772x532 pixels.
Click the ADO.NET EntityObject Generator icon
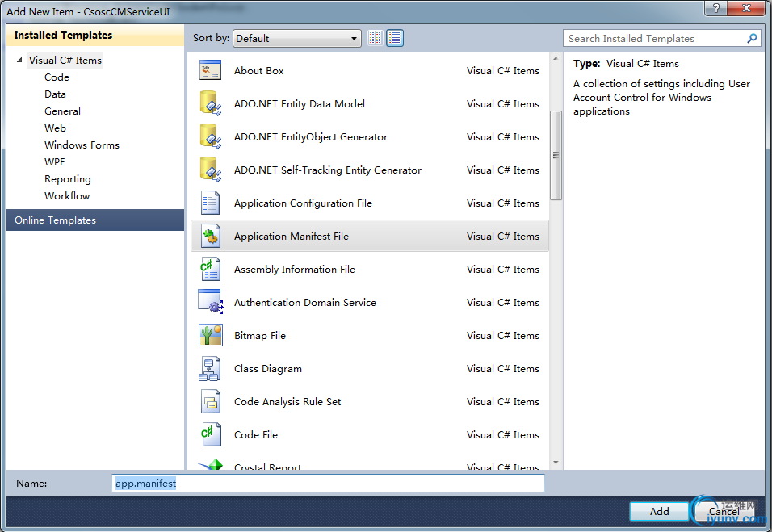210,136
